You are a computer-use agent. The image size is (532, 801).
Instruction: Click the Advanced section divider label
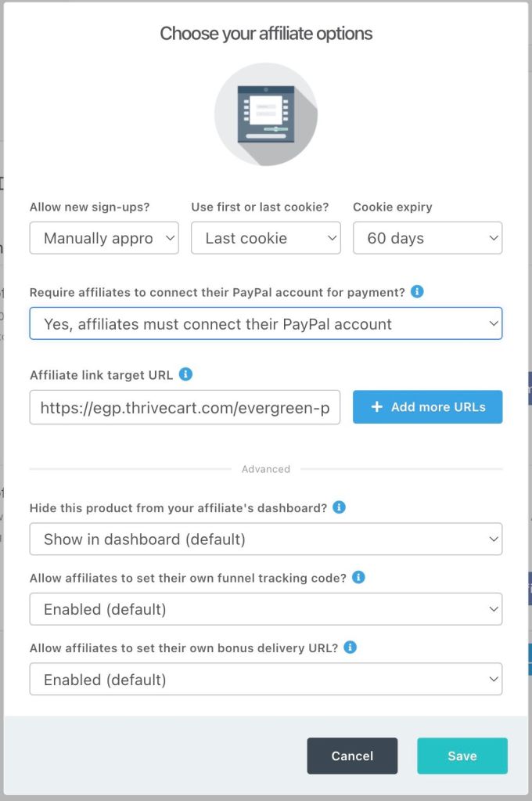click(266, 469)
